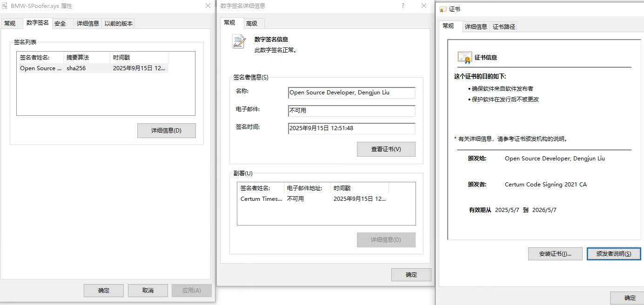Click 时间戳 column header in signature list
This screenshot has height=305, width=644.
pyautogui.click(x=139, y=58)
